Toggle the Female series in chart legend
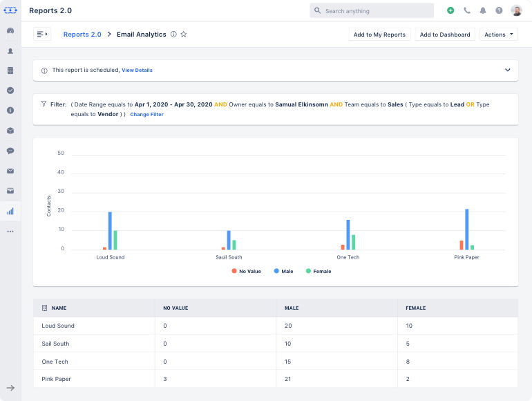The height and width of the screenshot is (401, 532). (317, 271)
